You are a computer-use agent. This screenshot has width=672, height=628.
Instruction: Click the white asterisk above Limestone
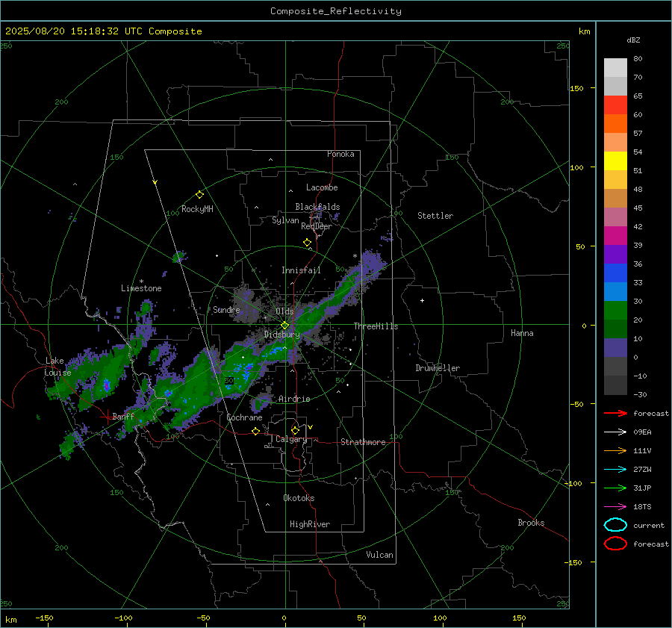(141, 282)
